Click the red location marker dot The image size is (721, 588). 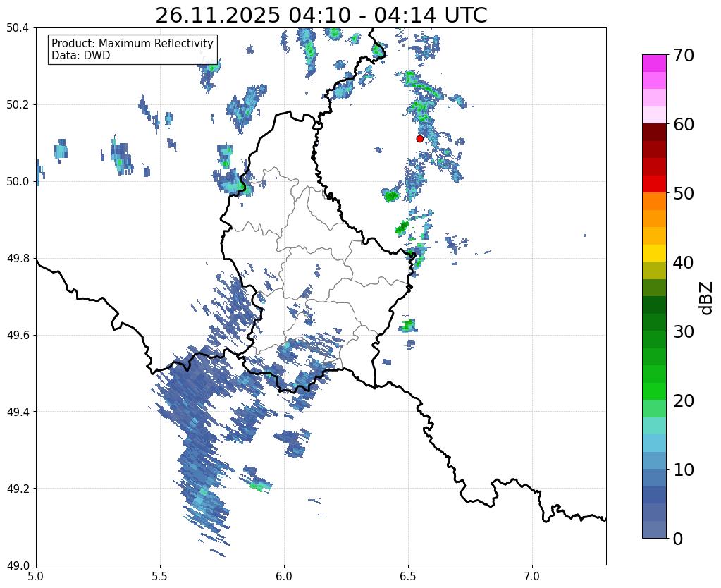(419, 138)
